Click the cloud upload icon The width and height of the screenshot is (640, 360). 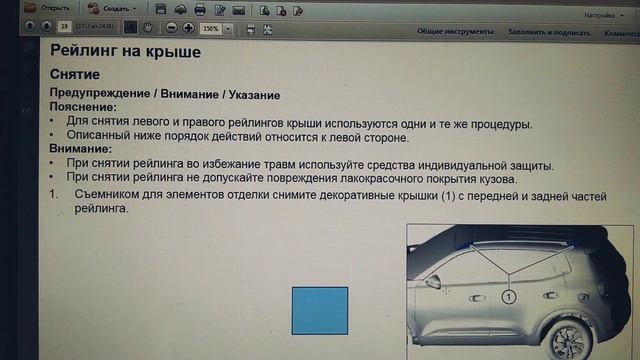[180, 9]
